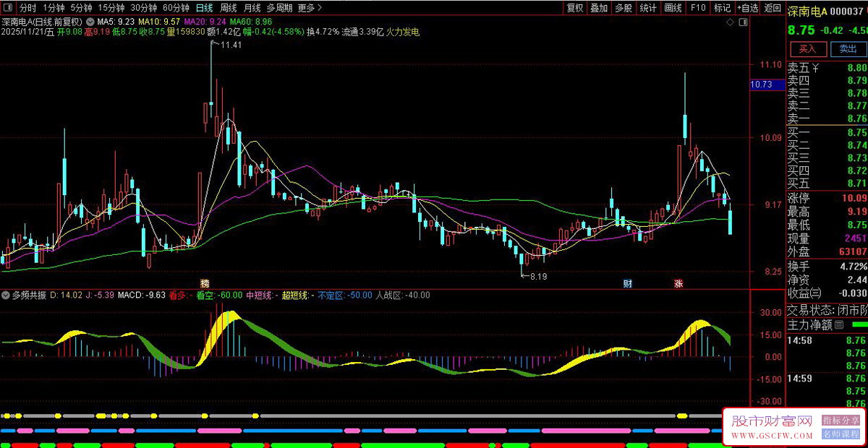This screenshot has height=448, width=868.
Task: Click the 10.73 blue price label
Action: click(x=762, y=85)
